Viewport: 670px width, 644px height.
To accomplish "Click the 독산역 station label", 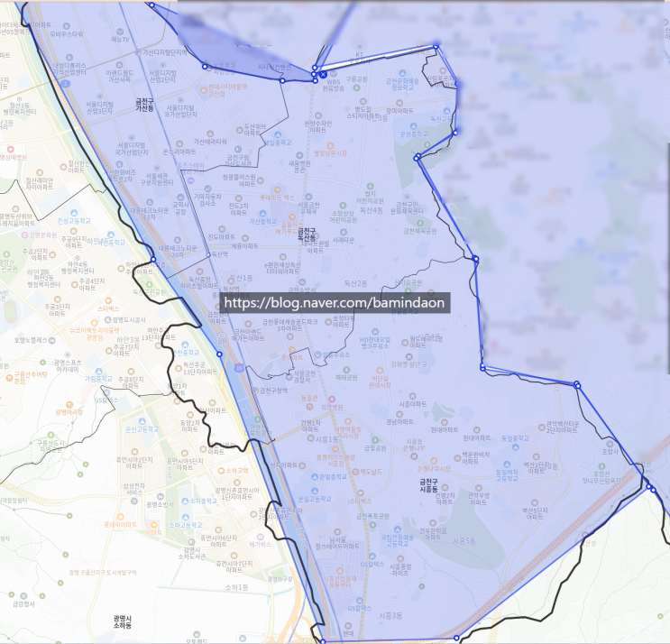I will [x=220, y=254].
